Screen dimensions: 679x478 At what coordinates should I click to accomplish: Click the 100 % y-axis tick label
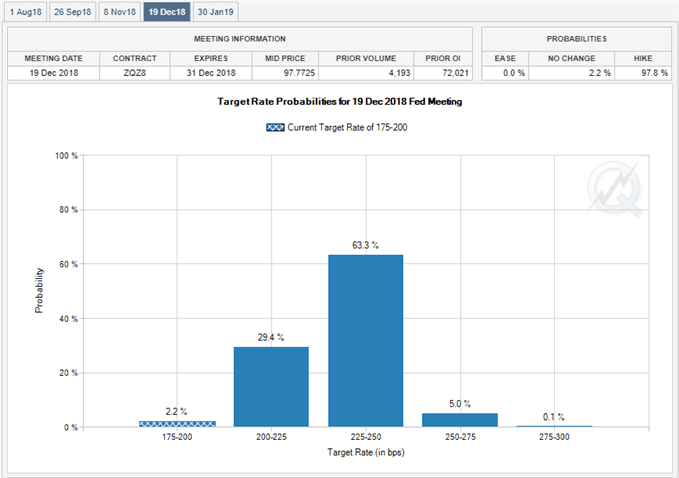point(66,155)
